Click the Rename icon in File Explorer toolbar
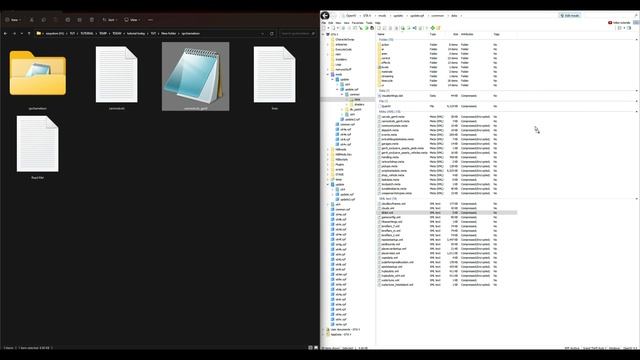 [68, 20]
